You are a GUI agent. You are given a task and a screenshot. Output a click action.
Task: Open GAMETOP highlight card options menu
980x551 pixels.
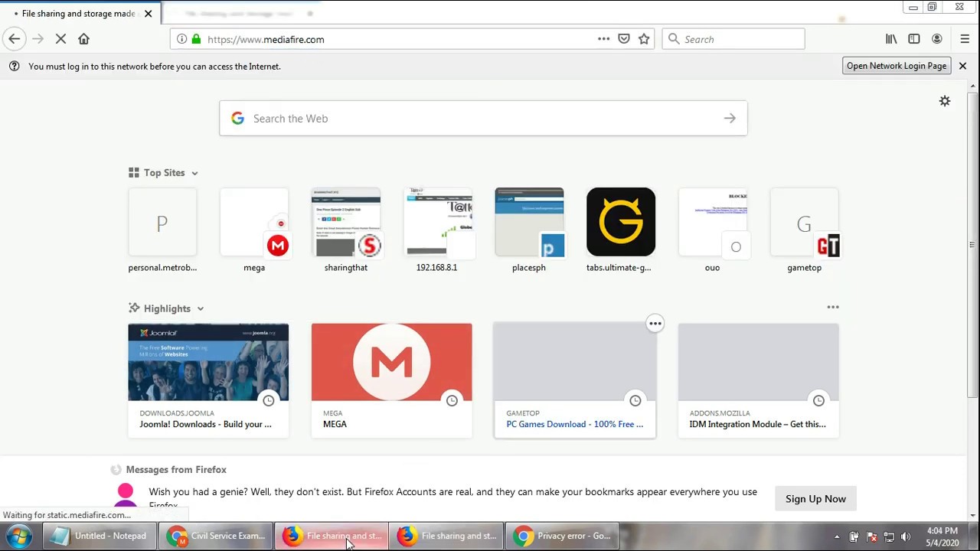coord(655,324)
